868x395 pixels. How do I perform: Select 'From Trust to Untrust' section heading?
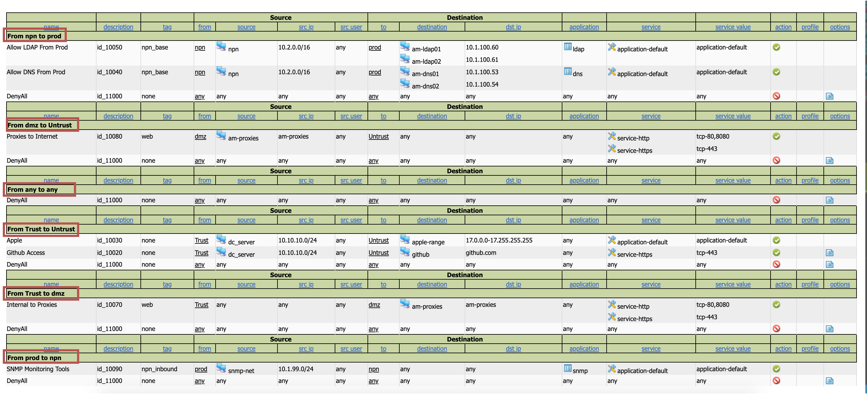point(41,229)
